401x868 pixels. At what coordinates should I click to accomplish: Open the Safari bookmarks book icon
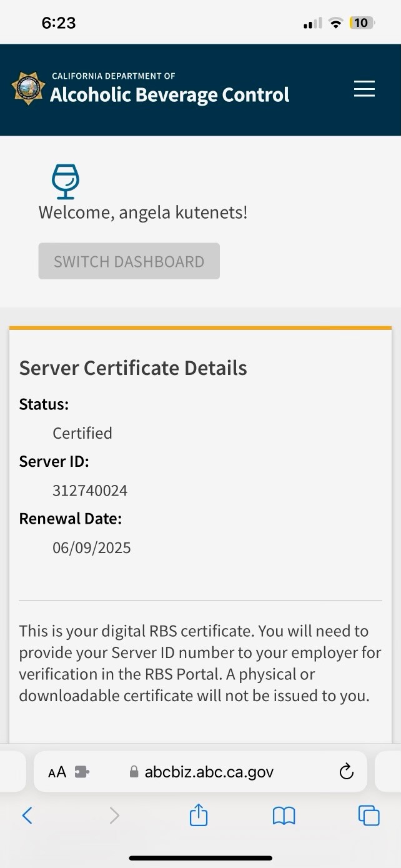click(284, 816)
